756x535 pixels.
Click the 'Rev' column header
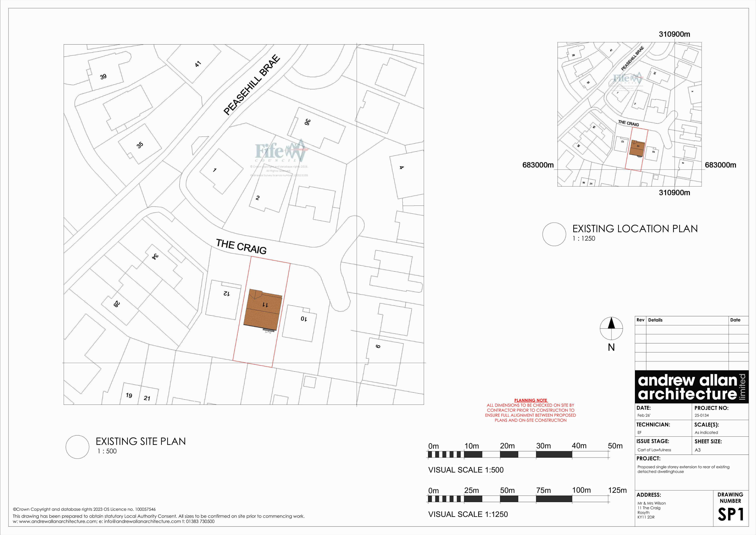[x=640, y=320]
